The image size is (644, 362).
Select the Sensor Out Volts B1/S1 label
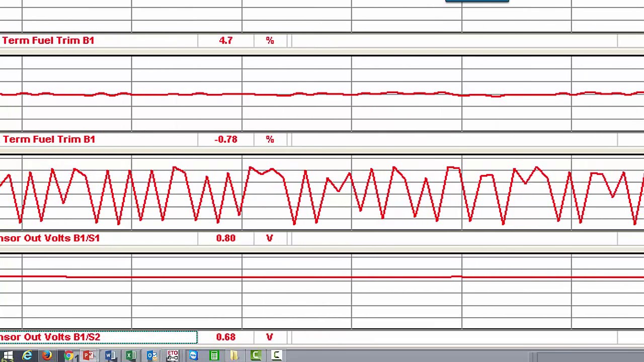(x=50, y=238)
